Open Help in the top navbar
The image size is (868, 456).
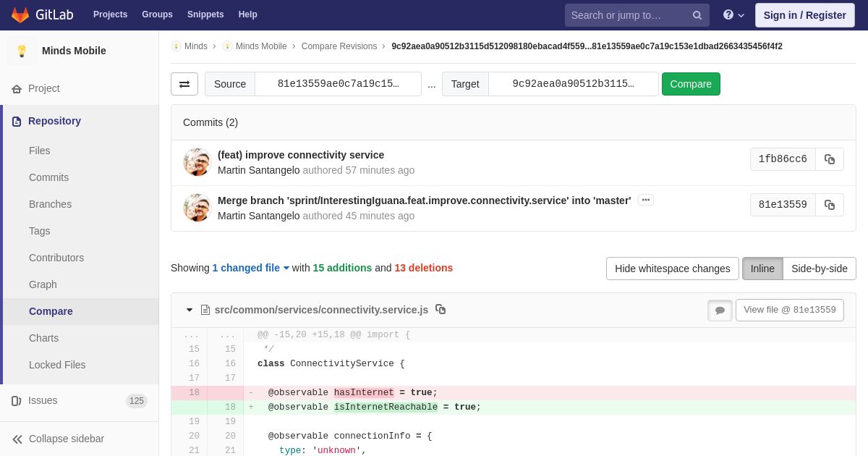pos(248,14)
